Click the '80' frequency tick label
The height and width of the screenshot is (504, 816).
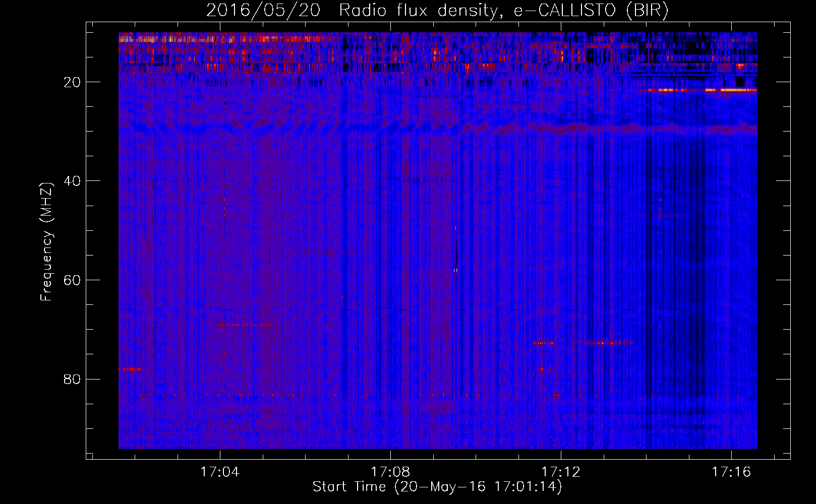[73, 379]
